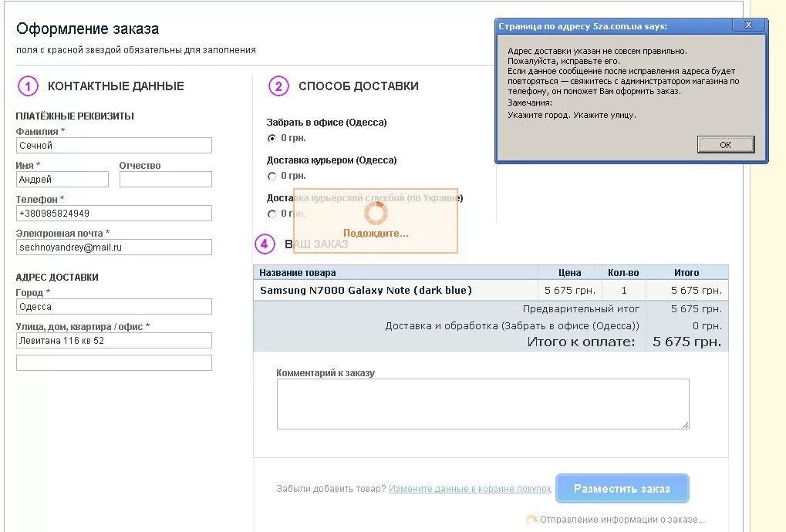Open the change shopping cart data link

coord(470,488)
